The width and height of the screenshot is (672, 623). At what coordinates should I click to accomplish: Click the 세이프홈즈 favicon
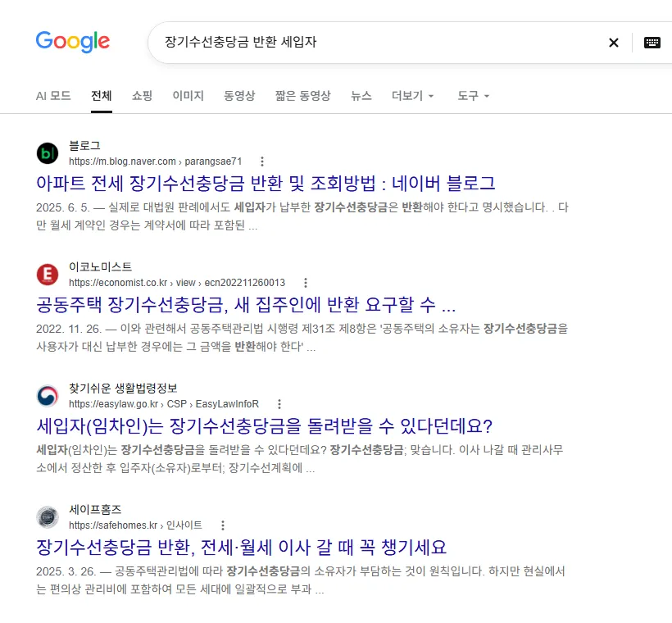tap(48, 517)
